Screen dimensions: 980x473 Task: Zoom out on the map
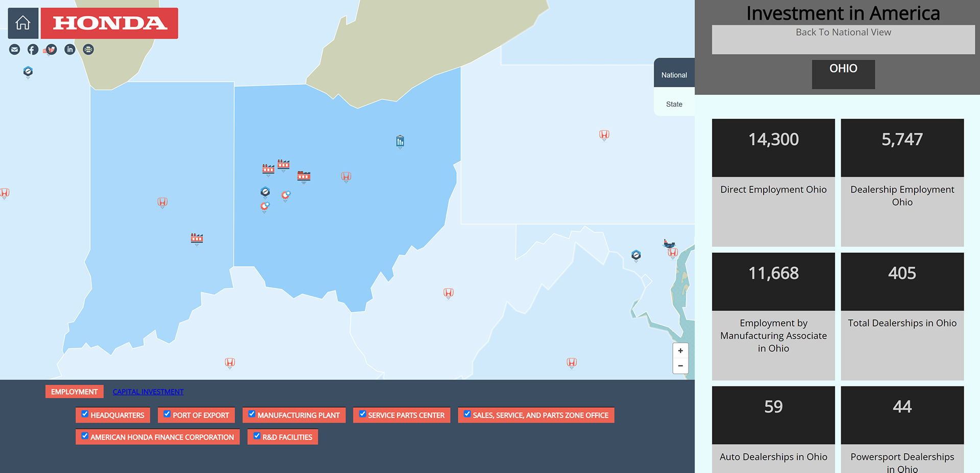(x=680, y=366)
